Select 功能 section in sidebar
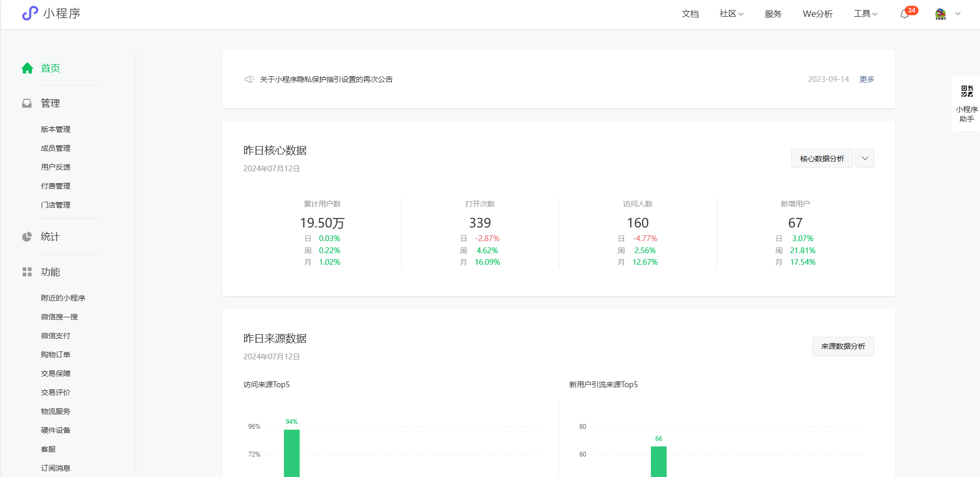The image size is (980, 477). (50, 272)
